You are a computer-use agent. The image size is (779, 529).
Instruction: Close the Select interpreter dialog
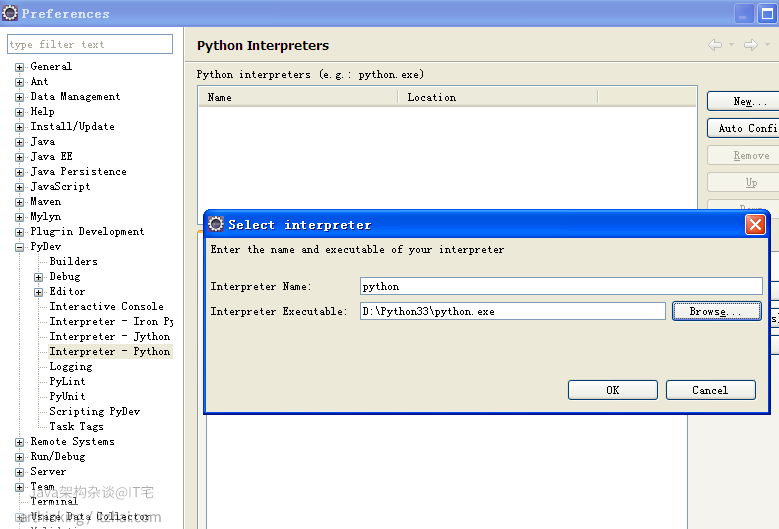[755, 225]
